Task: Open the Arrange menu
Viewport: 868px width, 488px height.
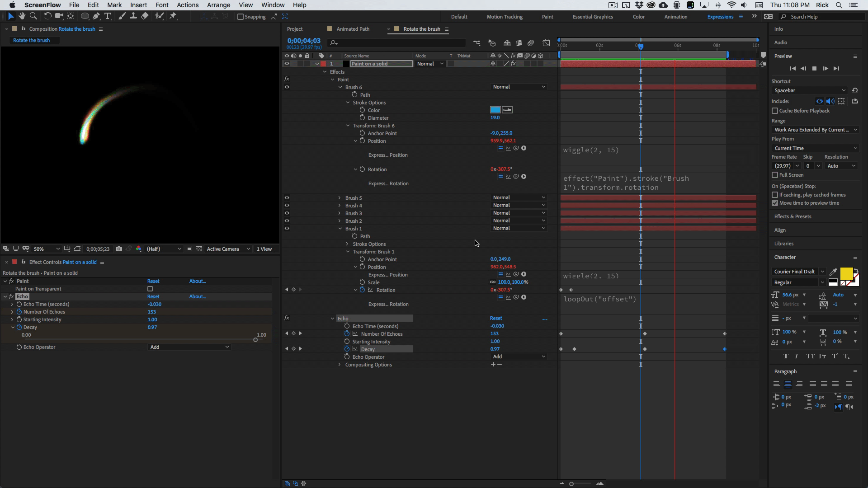Action: [x=218, y=5]
